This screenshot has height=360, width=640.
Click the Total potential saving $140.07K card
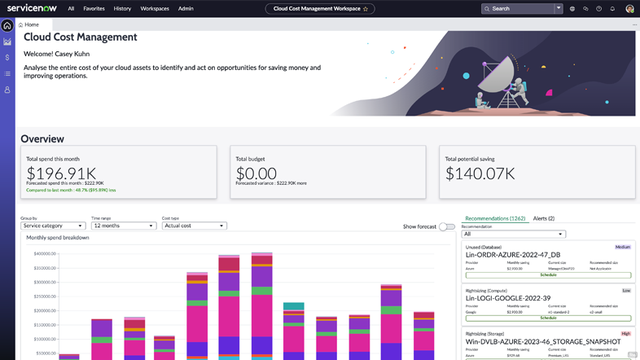pyautogui.click(x=537, y=172)
